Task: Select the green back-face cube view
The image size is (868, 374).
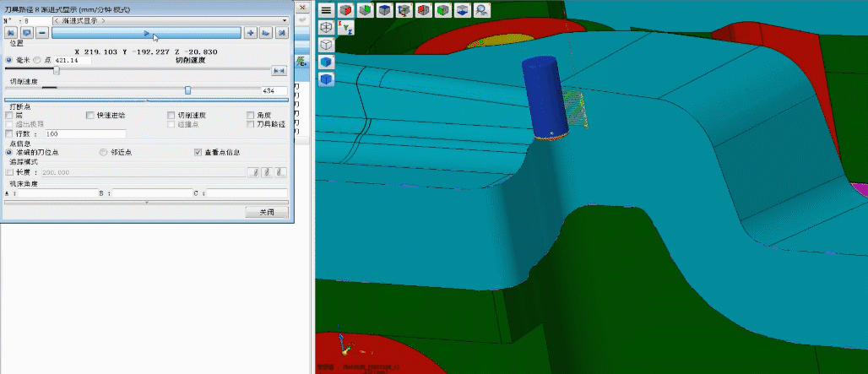Action: (x=364, y=10)
